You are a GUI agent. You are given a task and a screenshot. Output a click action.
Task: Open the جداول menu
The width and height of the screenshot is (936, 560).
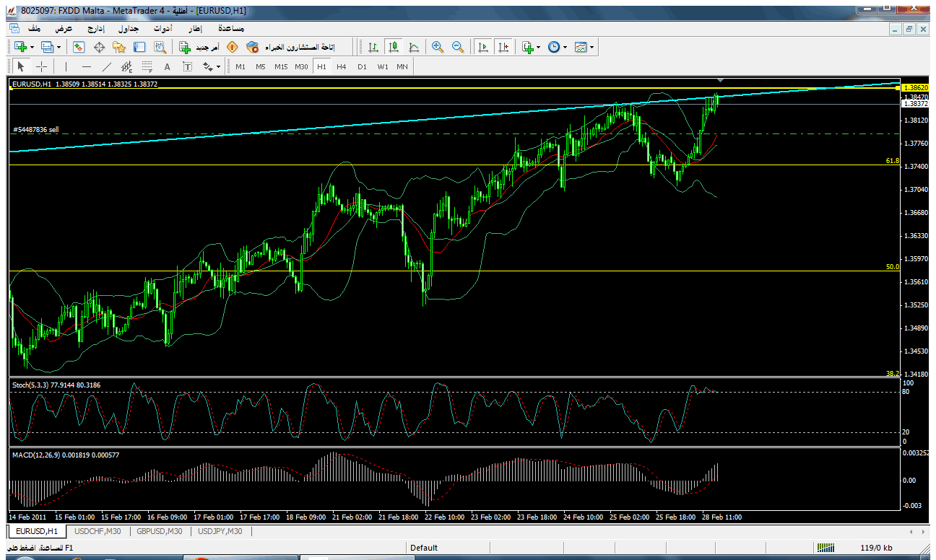(x=128, y=28)
